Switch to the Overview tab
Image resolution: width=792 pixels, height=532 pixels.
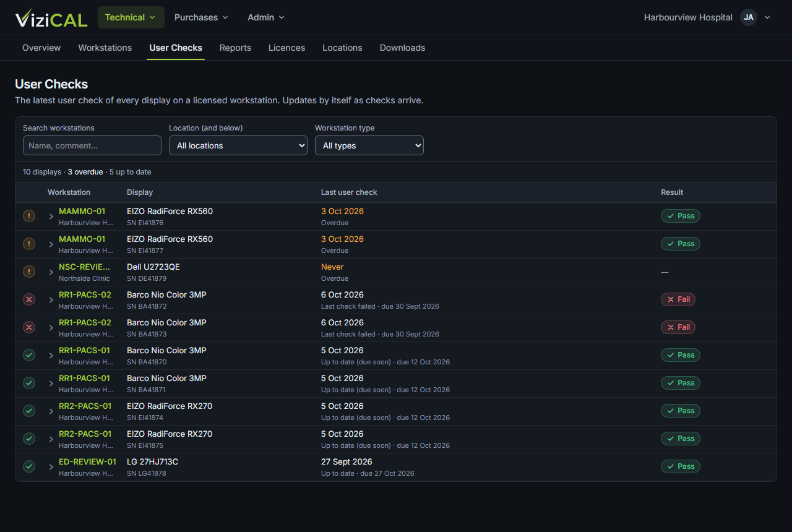[x=41, y=48]
